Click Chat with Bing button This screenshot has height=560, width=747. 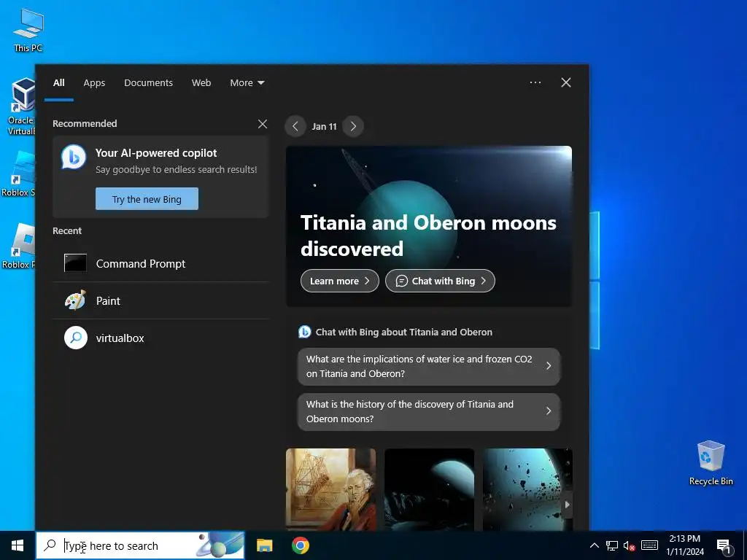pos(440,281)
